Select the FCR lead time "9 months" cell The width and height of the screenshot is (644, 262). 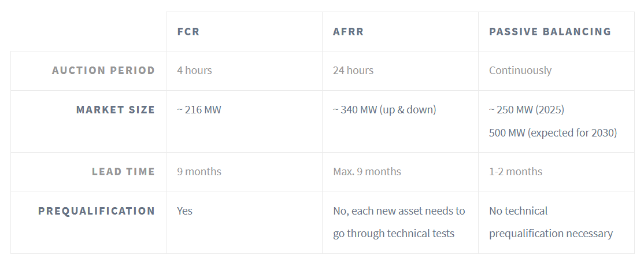[199, 172]
